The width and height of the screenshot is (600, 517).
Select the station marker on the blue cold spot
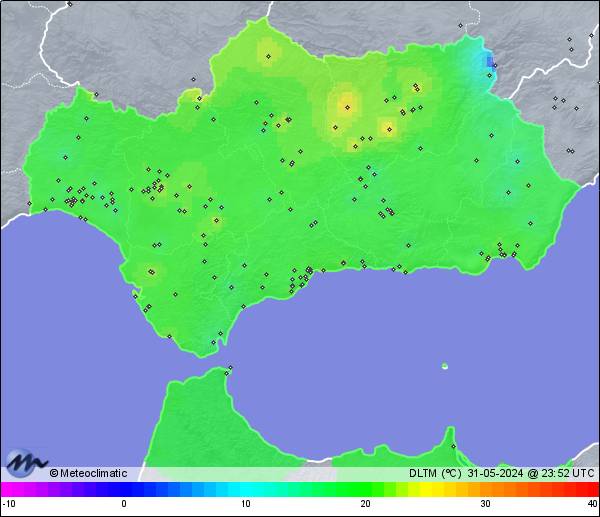495,66
